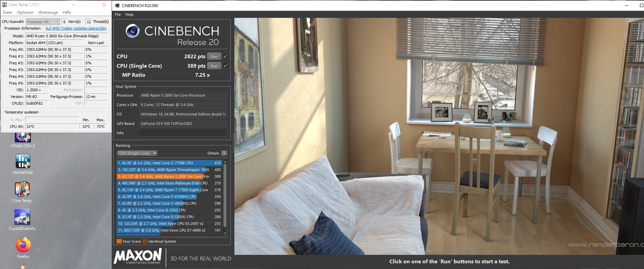Click the Cores x GHz field

point(183,105)
